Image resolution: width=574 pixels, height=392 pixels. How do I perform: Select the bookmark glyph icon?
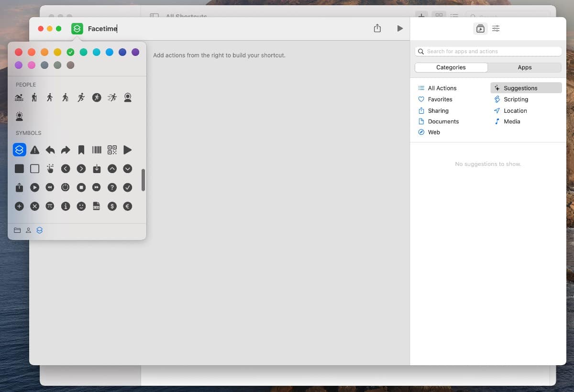[x=81, y=150]
